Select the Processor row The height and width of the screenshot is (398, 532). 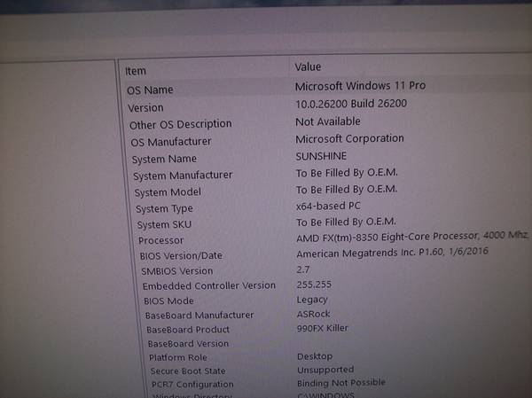pyautogui.click(x=161, y=241)
